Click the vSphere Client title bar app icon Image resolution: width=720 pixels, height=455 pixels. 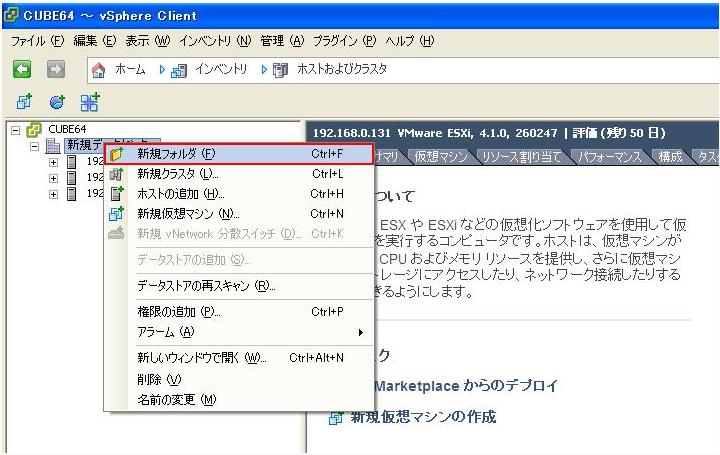(x=11, y=15)
